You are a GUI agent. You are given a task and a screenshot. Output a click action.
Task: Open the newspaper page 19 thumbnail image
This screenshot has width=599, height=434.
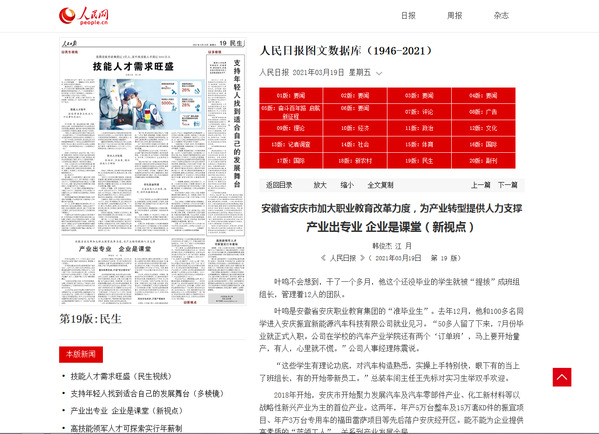click(x=152, y=171)
